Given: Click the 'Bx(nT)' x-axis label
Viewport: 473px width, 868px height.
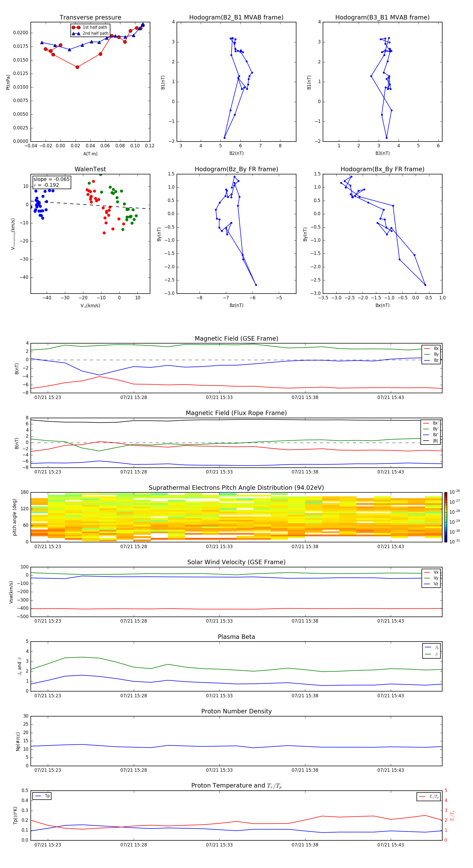Looking at the screenshot, I should 382,305.
